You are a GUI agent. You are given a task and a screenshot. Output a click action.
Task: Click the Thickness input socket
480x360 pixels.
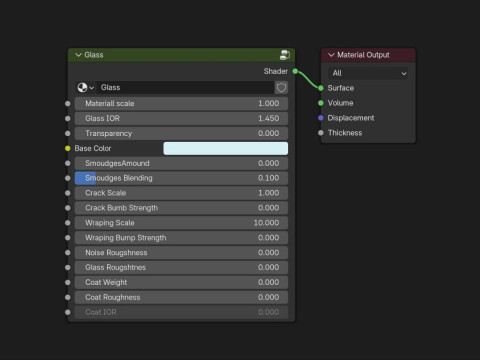pos(321,133)
